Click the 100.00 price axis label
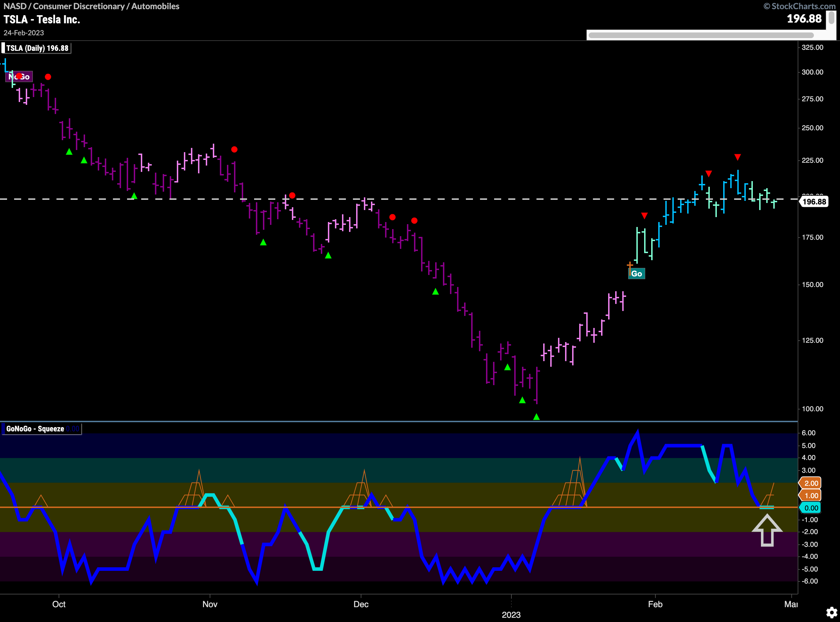This screenshot has width=840, height=622. pyautogui.click(x=812, y=409)
